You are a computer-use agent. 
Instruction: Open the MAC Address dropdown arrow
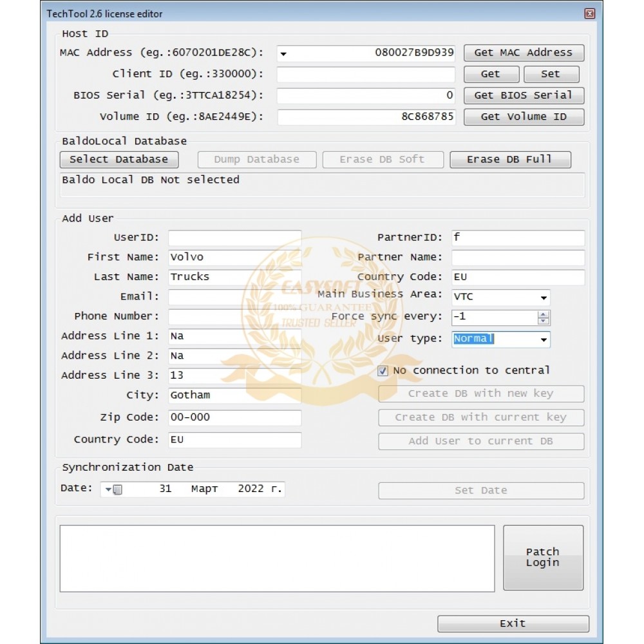pos(283,53)
